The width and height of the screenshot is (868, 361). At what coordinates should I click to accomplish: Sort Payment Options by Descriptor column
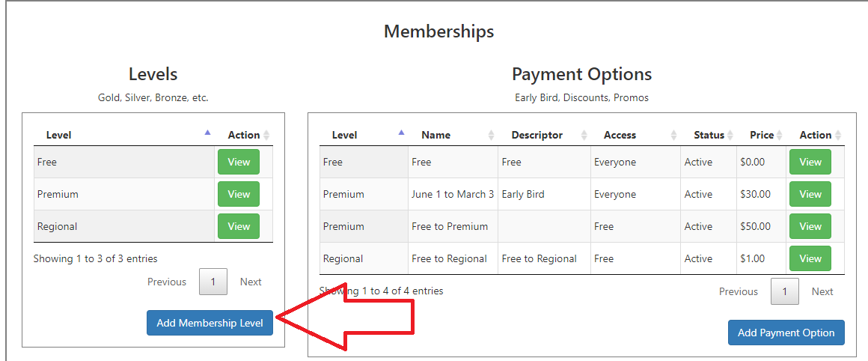[542, 135]
